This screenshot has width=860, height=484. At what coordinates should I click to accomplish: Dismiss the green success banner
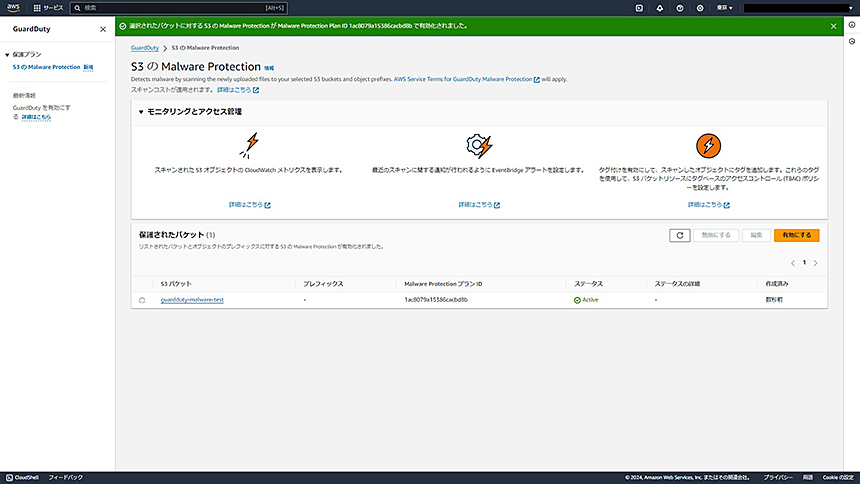(x=833, y=26)
